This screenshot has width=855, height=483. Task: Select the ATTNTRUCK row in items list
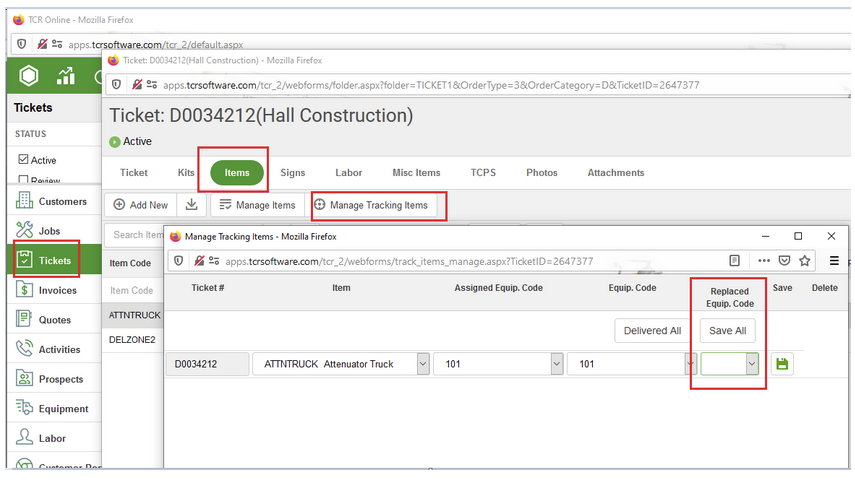[x=133, y=315]
